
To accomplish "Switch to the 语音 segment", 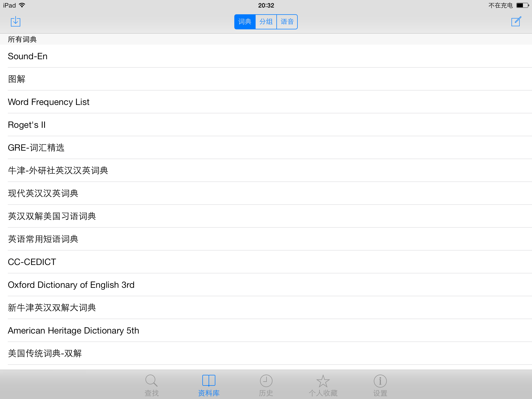I will 287,22.
